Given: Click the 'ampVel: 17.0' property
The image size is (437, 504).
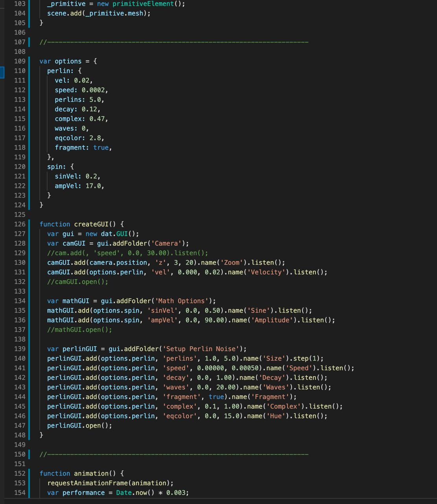Looking at the screenshot, I should pyautogui.click(x=79, y=186).
